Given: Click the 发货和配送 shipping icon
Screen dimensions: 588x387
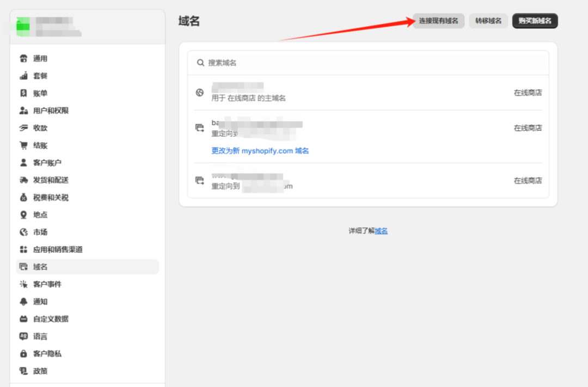Looking at the screenshot, I should [23, 180].
